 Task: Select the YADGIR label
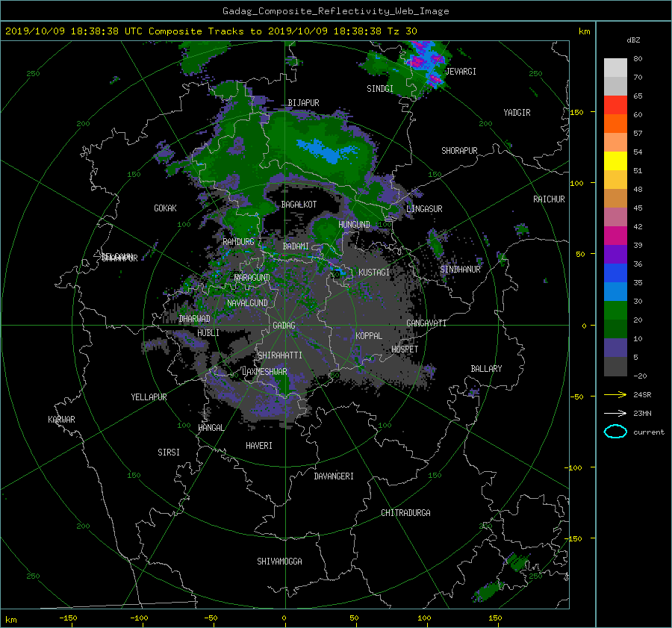click(x=517, y=113)
